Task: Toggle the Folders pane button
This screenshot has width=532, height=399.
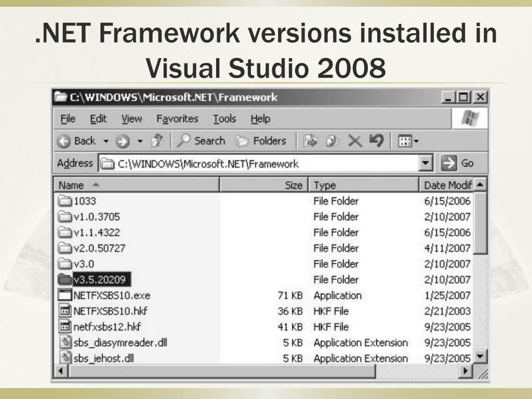Action: click(x=261, y=141)
